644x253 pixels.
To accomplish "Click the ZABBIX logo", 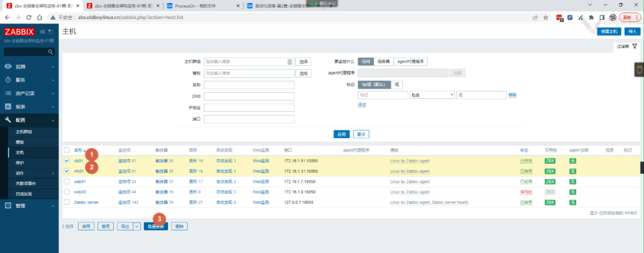I will click(19, 32).
